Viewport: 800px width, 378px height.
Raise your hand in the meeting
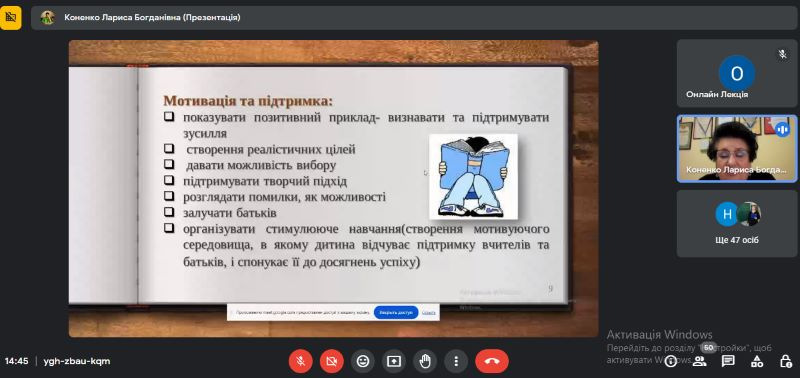tap(425, 361)
